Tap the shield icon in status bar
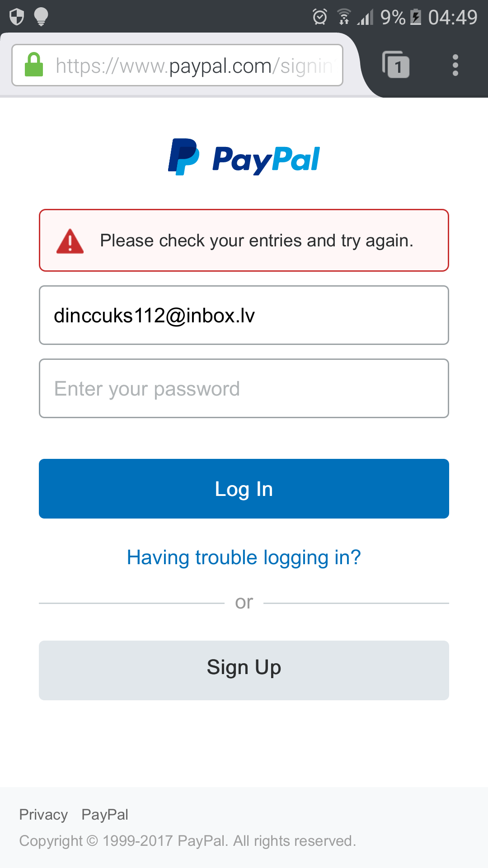This screenshot has width=488, height=868. click(x=17, y=17)
